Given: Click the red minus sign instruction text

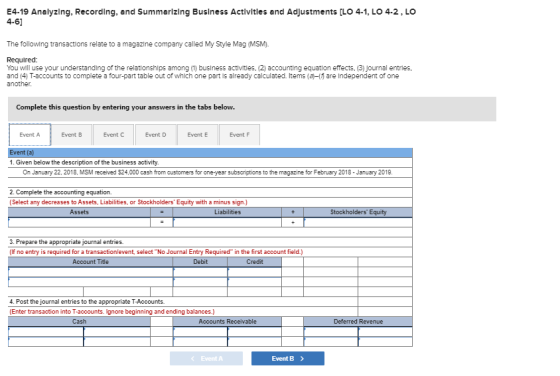Looking at the screenshot, I should (128, 202).
